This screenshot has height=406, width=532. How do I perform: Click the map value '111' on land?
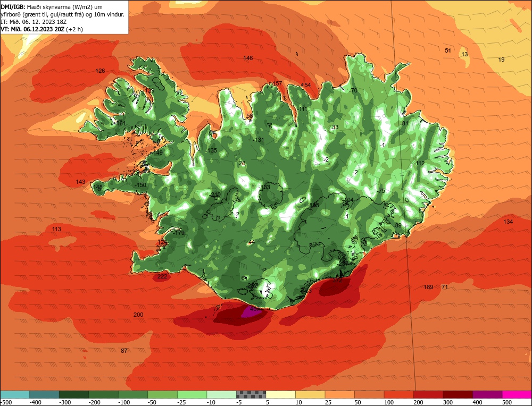[x=303, y=109]
